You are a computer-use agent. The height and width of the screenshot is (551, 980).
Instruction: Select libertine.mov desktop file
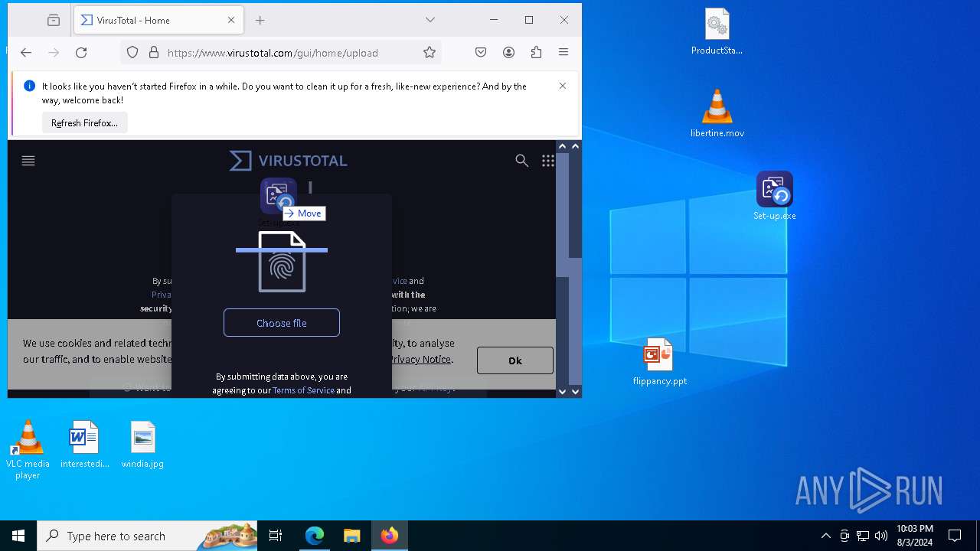(x=717, y=113)
